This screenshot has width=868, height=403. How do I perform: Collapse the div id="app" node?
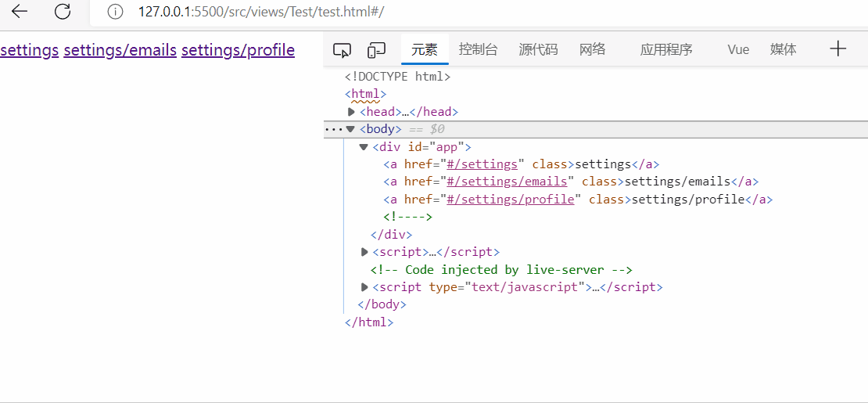364,147
